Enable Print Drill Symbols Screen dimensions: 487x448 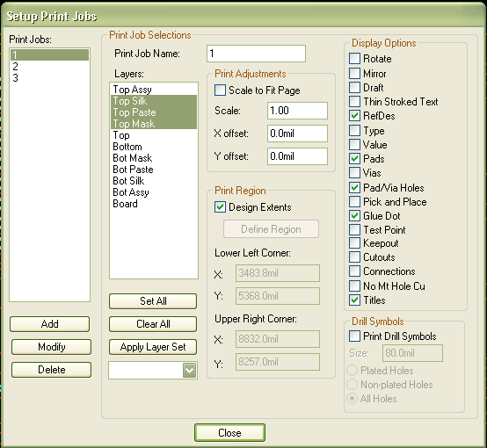tap(354, 336)
